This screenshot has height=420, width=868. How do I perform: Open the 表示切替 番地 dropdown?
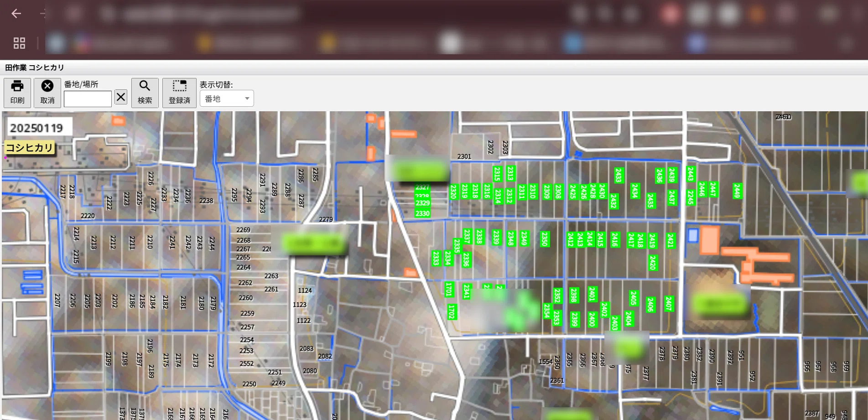(227, 99)
